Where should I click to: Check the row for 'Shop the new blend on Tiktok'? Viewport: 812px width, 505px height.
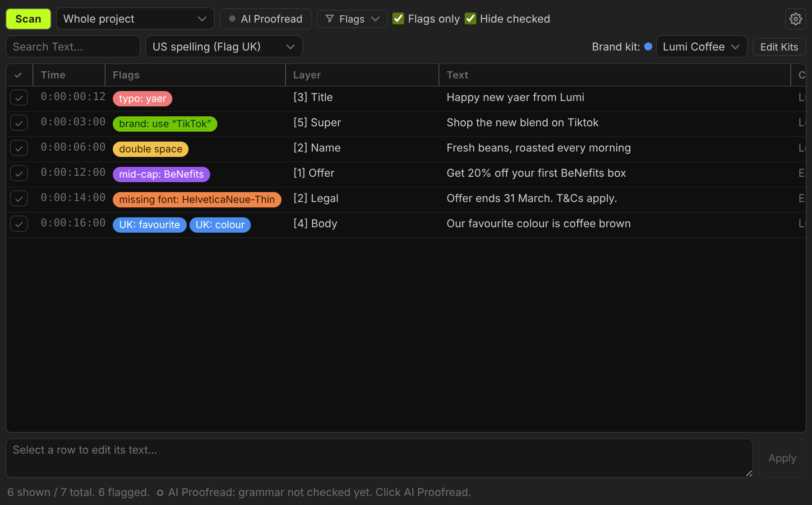click(19, 123)
